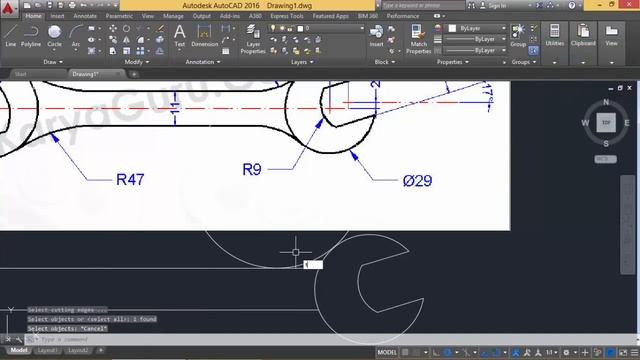This screenshot has width=640, height=360.
Task: Toggle polar tracking in status bar
Action: pyautogui.click(x=448, y=352)
